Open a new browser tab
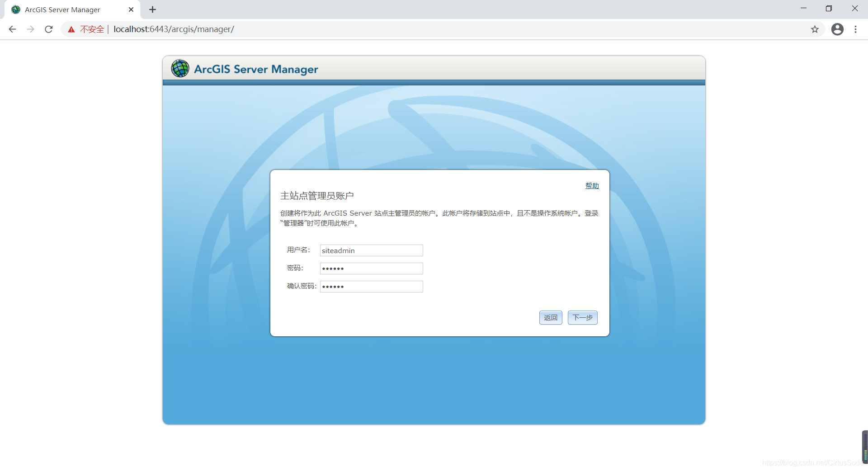The image size is (868, 471). click(x=153, y=9)
